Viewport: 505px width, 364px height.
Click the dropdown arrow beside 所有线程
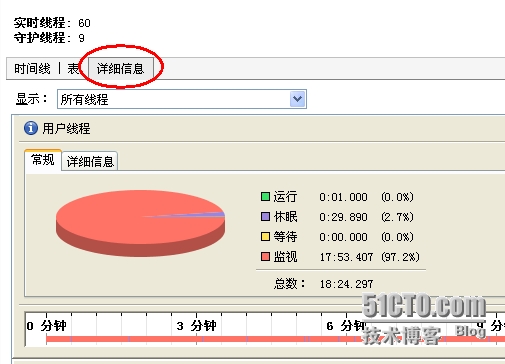pyautogui.click(x=298, y=99)
